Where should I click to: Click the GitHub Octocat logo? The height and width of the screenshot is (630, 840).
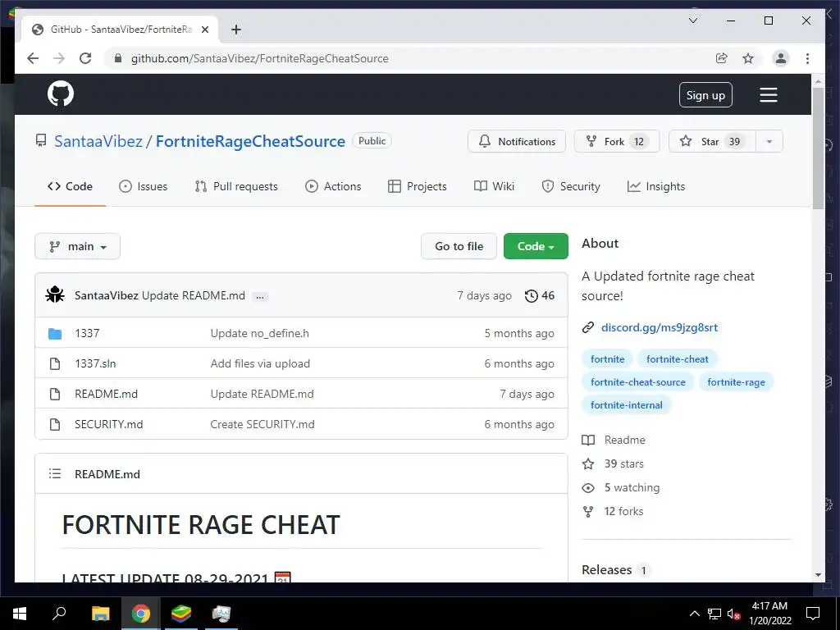(x=61, y=94)
